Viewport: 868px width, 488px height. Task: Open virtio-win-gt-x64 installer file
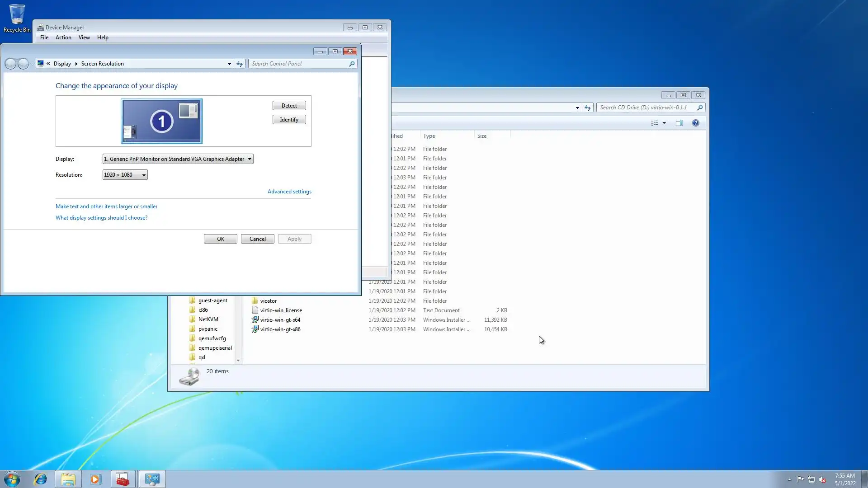click(x=280, y=320)
